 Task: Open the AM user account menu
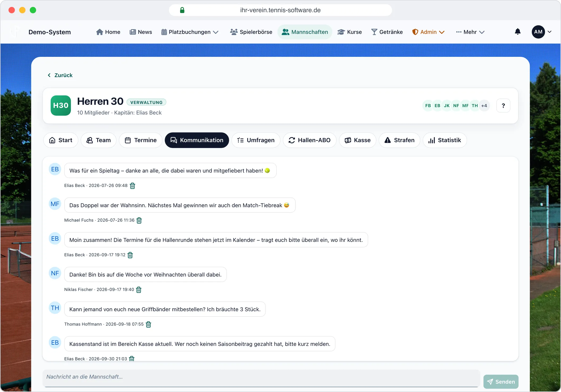542,32
